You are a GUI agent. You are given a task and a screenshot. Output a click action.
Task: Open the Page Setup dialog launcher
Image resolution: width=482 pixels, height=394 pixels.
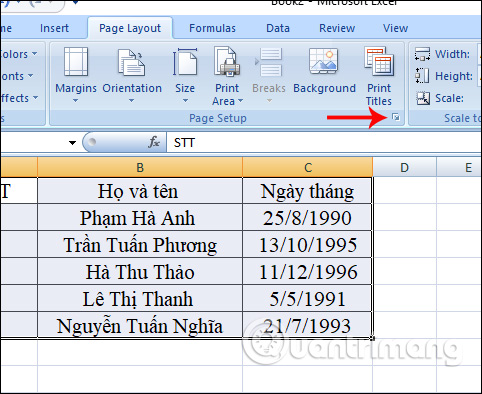396,117
